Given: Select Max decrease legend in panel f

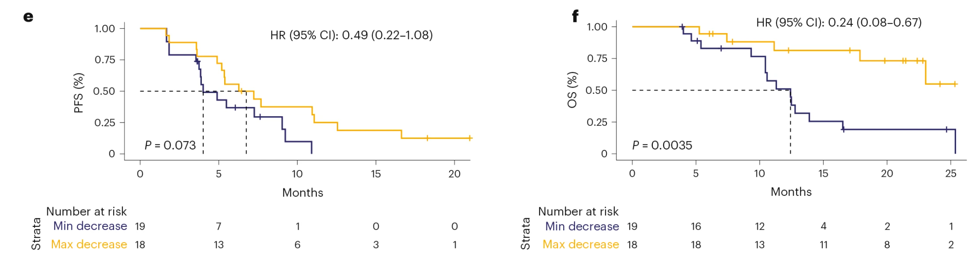Looking at the screenshot, I should pos(580,245).
